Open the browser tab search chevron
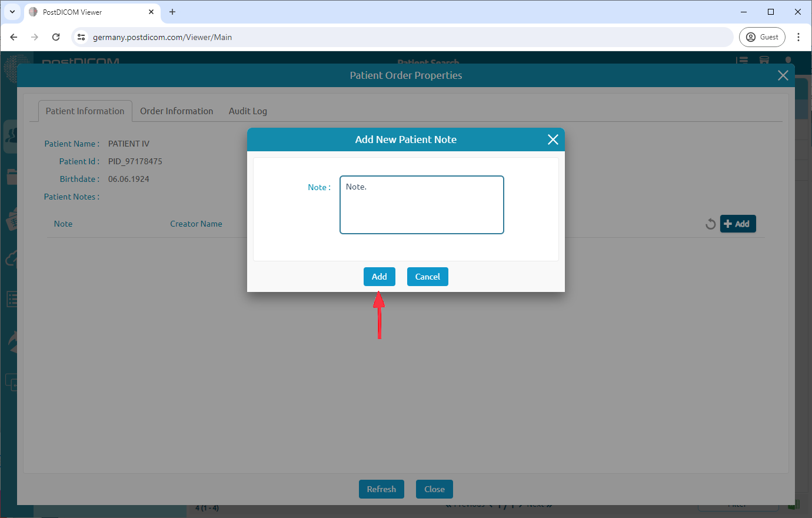Image resolution: width=812 pixels, height=518 pixels. pos(12,12)
